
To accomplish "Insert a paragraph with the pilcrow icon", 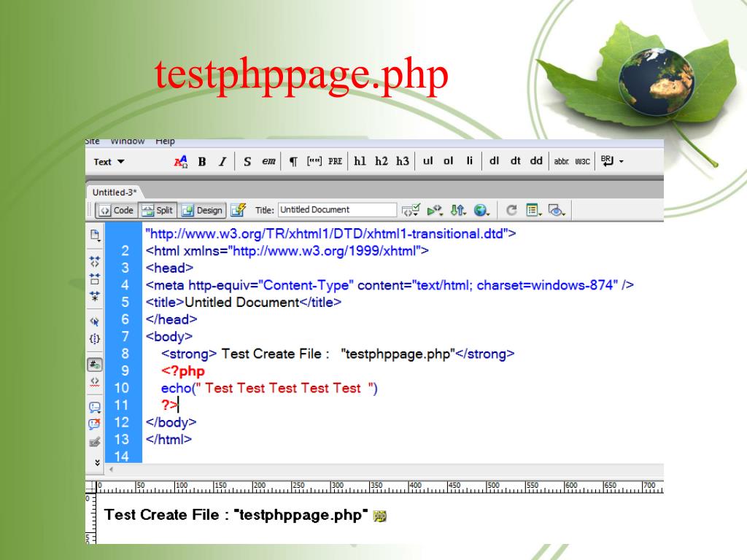I will tap(293, 162).
